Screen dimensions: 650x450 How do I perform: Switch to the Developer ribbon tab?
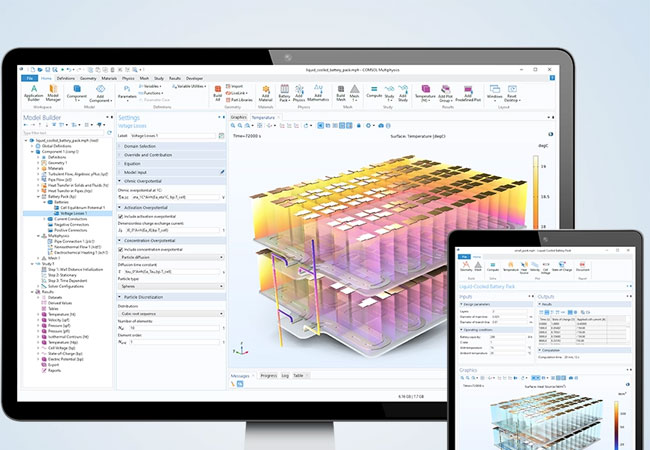pos(194,78)
